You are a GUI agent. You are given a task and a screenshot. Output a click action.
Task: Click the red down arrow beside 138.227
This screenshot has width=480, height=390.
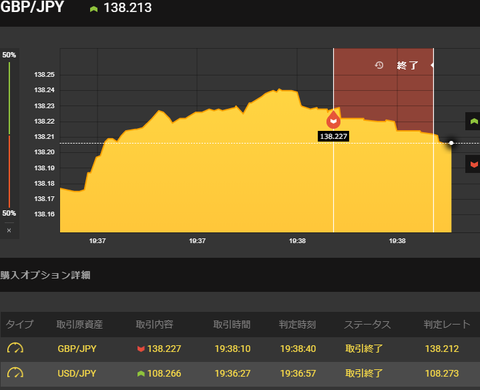coord(141,349)
